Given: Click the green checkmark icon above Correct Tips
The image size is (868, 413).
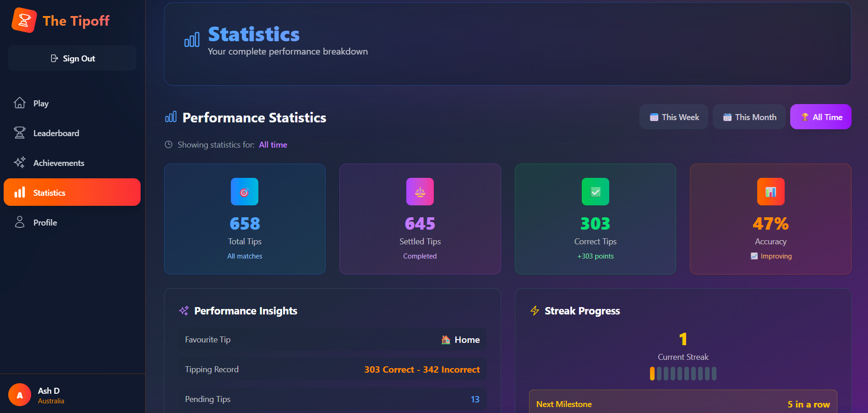Looking at the screenshot, I should [x=595, y=192].
